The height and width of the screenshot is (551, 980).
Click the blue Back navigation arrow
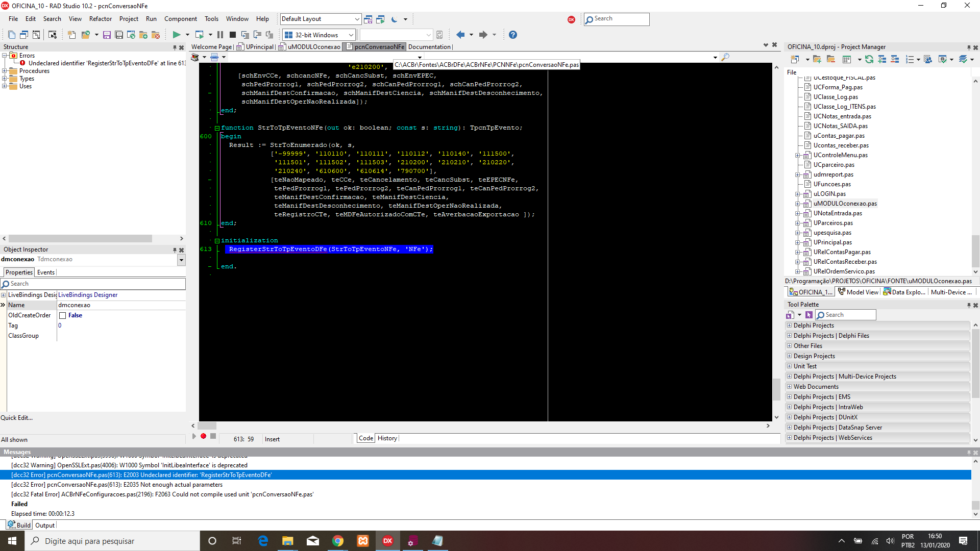(460, 35)
